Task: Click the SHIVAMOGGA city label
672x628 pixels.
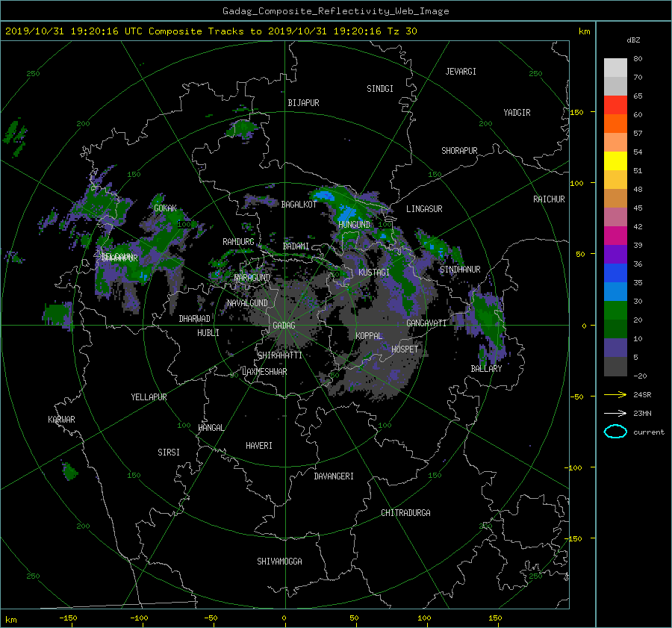Action: coord(279,562)
